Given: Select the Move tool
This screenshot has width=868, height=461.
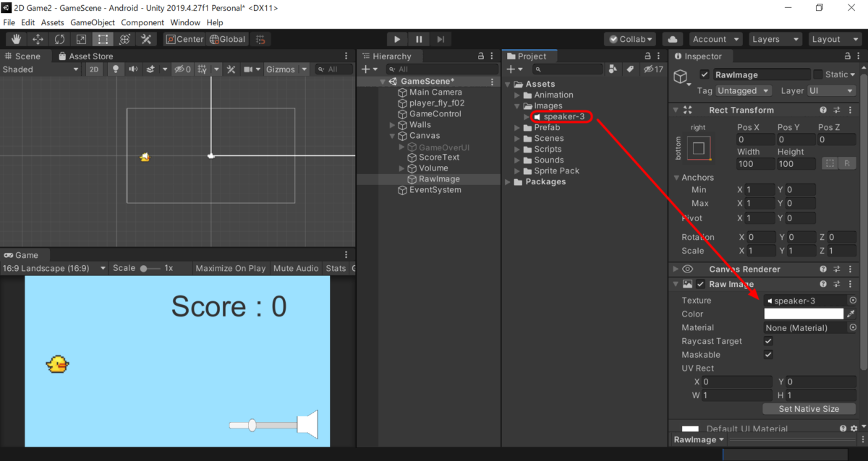Looking at the screenshot, I should [38, 39].
